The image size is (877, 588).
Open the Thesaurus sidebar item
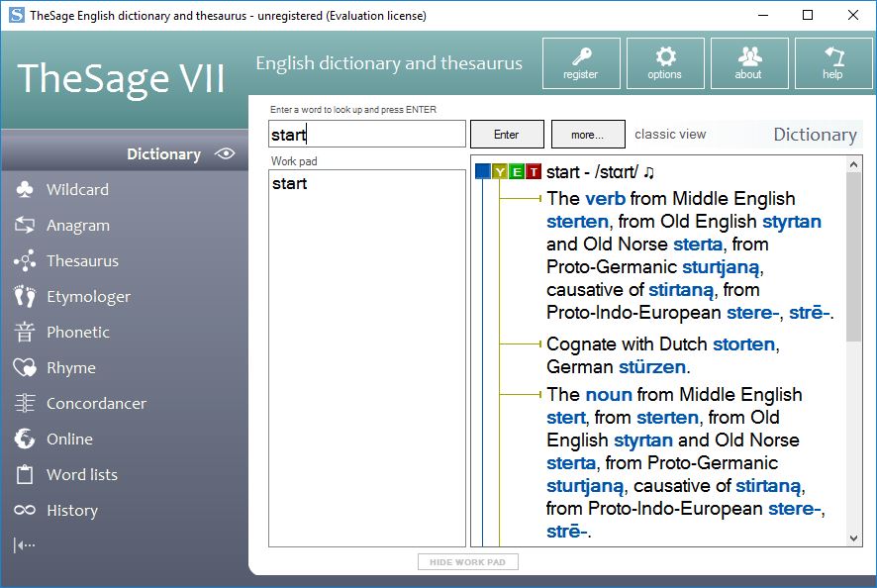tap(83, 260)
